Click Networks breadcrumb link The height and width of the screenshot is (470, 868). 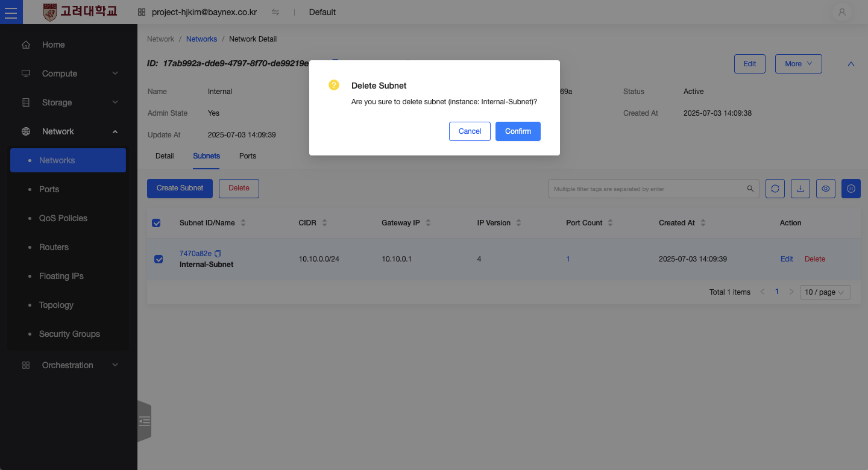[201, 39]
